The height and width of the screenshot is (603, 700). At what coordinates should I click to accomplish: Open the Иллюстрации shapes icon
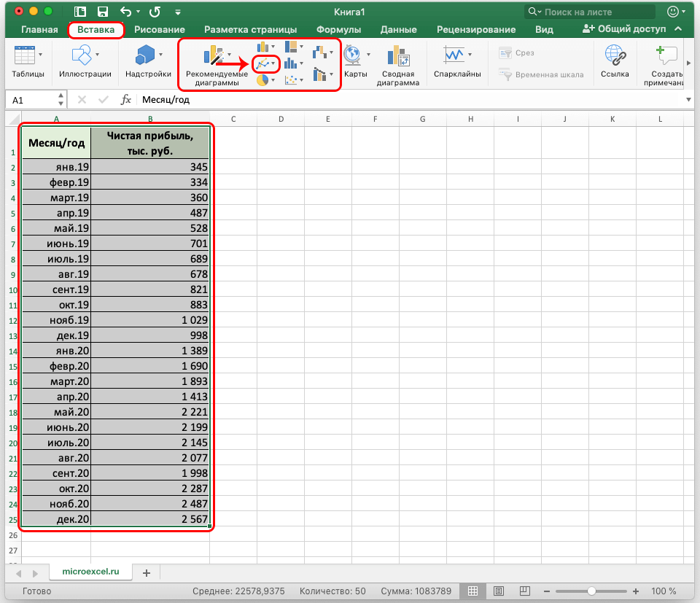click(81, 55)
